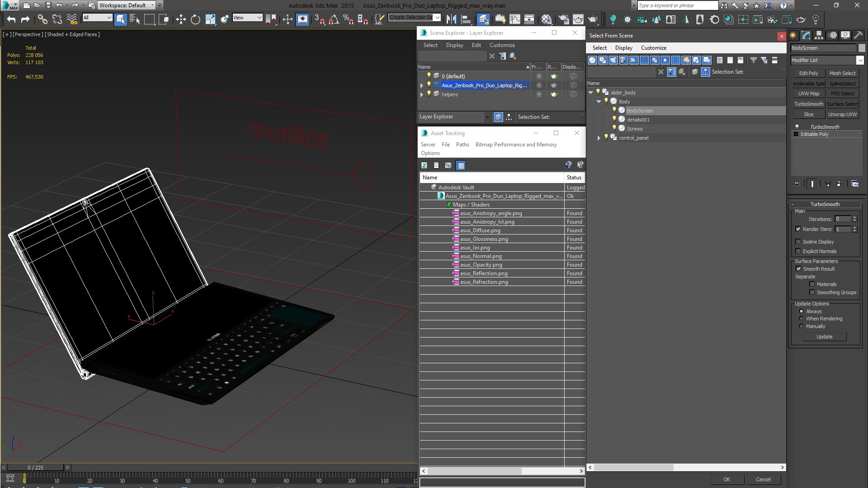Open the Create command panel tab
868x488 pixels.
[x=793, y=35]
